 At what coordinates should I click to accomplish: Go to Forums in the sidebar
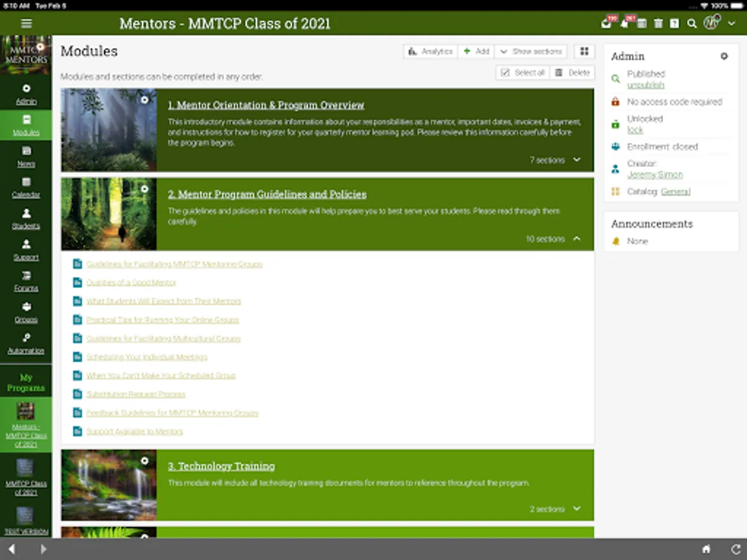(x=26, y=281)
